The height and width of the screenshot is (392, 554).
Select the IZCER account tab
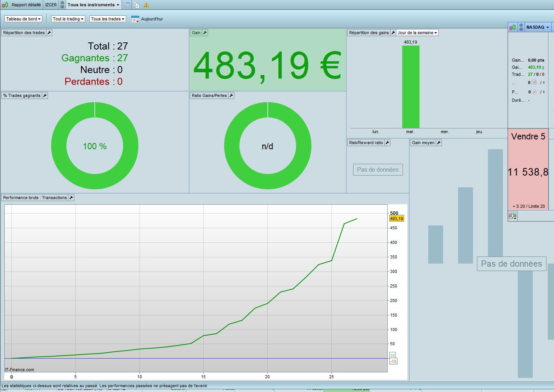[x=51, y=5]
